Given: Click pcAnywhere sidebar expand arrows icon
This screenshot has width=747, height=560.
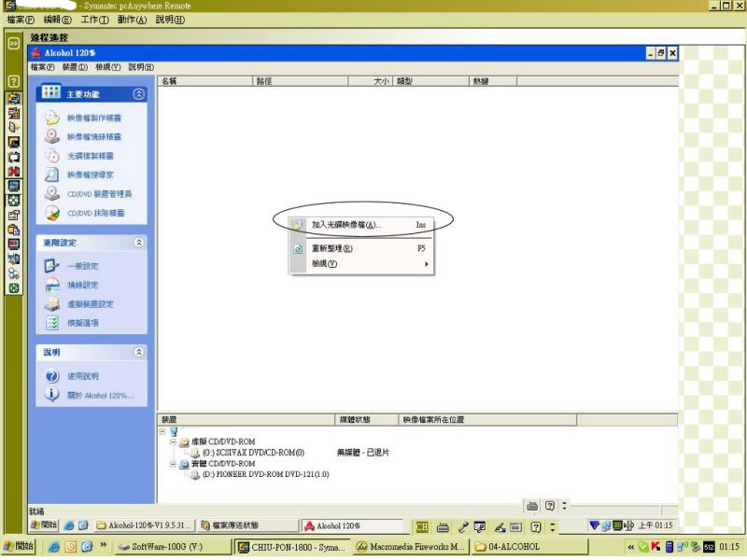Looking at the screenshot, I should coord(14,43).
